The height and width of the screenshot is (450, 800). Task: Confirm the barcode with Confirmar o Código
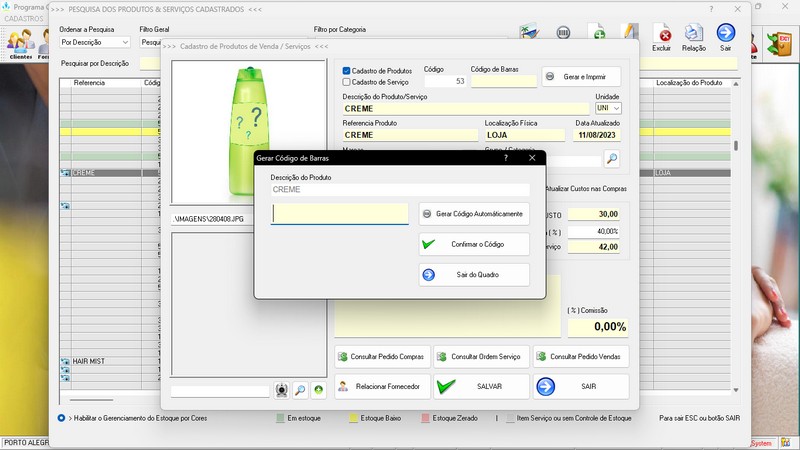click(474, 244)
